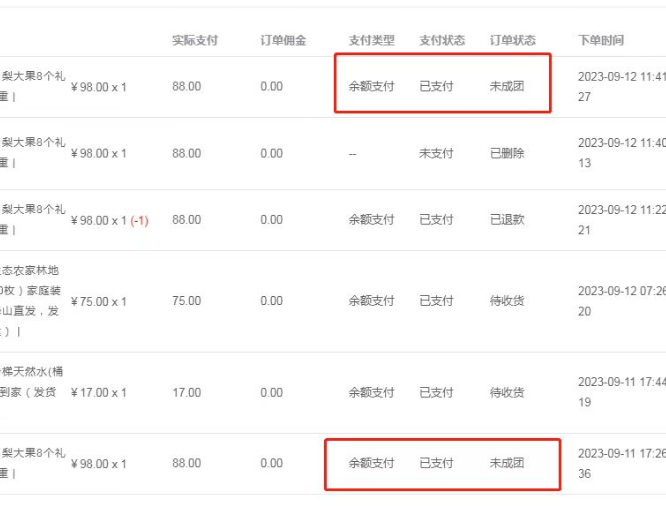Click the 2023-09-11 17:44 order time cell
This screenshot has height=525, width=666.
point(622,392)
